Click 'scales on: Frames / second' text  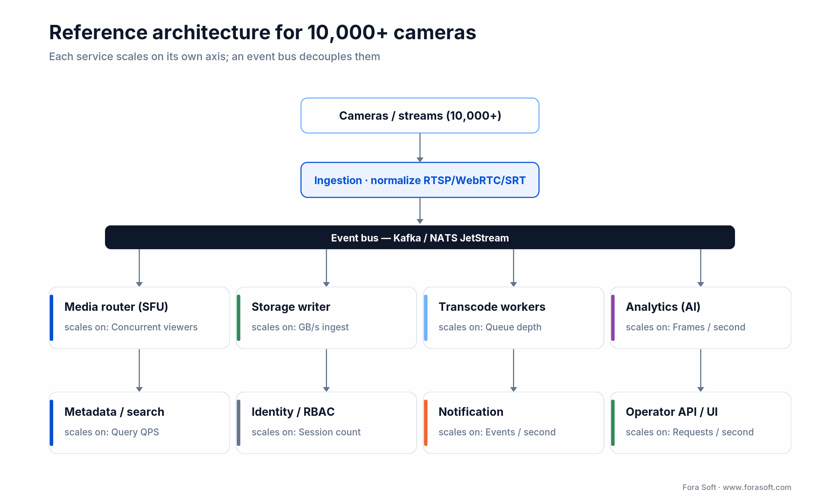(686, 327)
